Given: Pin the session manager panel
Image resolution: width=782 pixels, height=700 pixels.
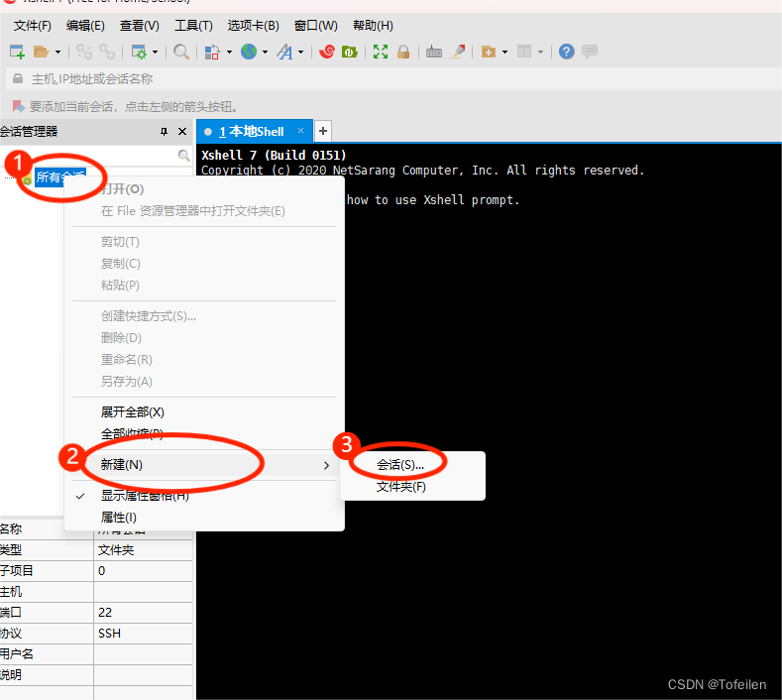Looking at the screenshot, I should [x=165, y=131].
